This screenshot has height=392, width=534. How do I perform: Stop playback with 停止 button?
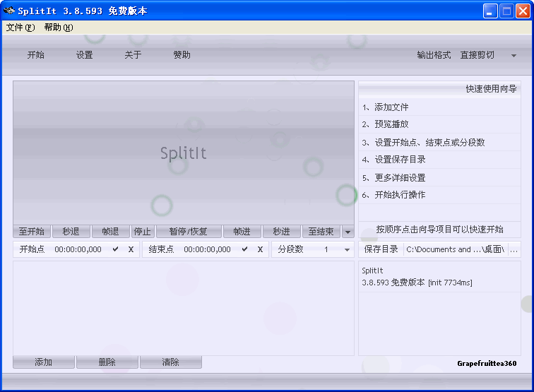click(x=143, y=232)
